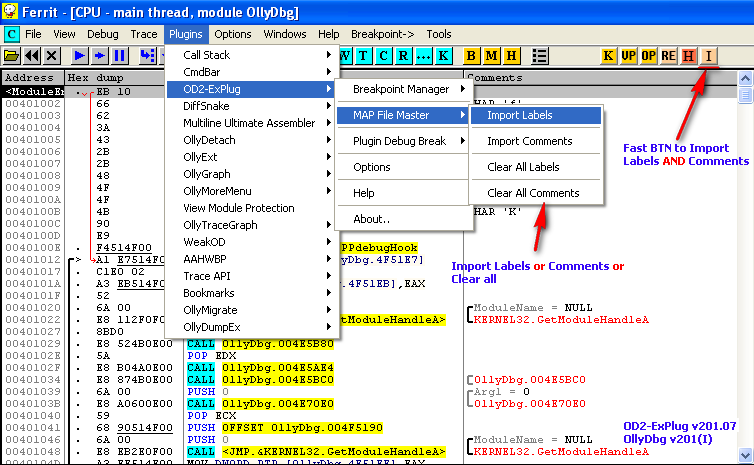Image resolution: width=754 pixels, height=465 pixels.
Task: Choose Help in OD2-ExPlug submenu
Action: point(403,193)
